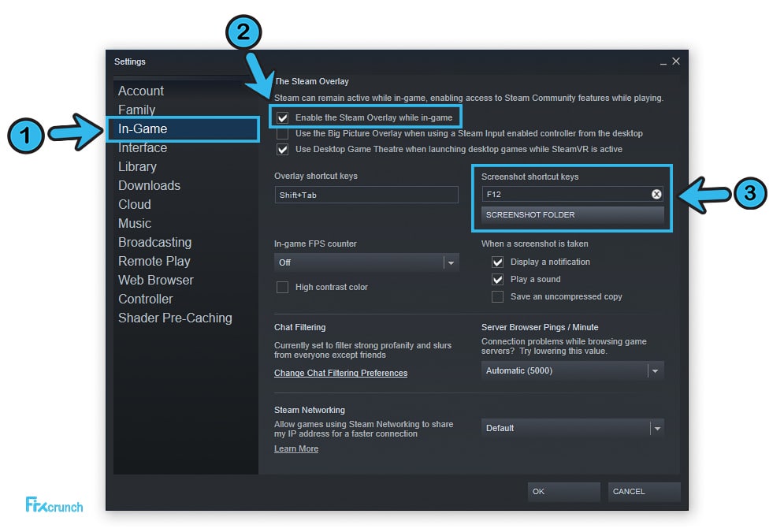Enable Big Picture Overlay with Steam Input controller
The image size is (784, 532).
pos(283,133)
